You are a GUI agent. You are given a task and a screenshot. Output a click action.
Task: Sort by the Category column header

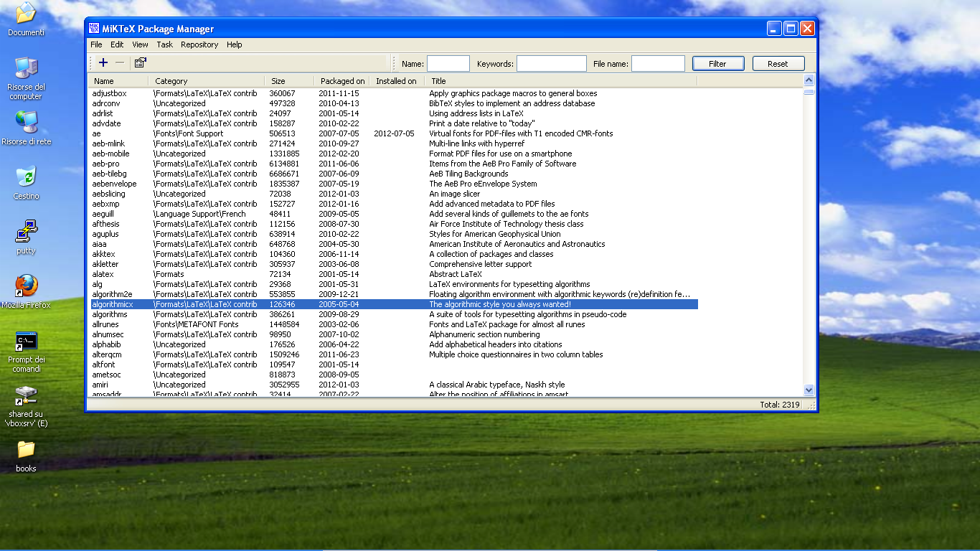tap(207, 81)
